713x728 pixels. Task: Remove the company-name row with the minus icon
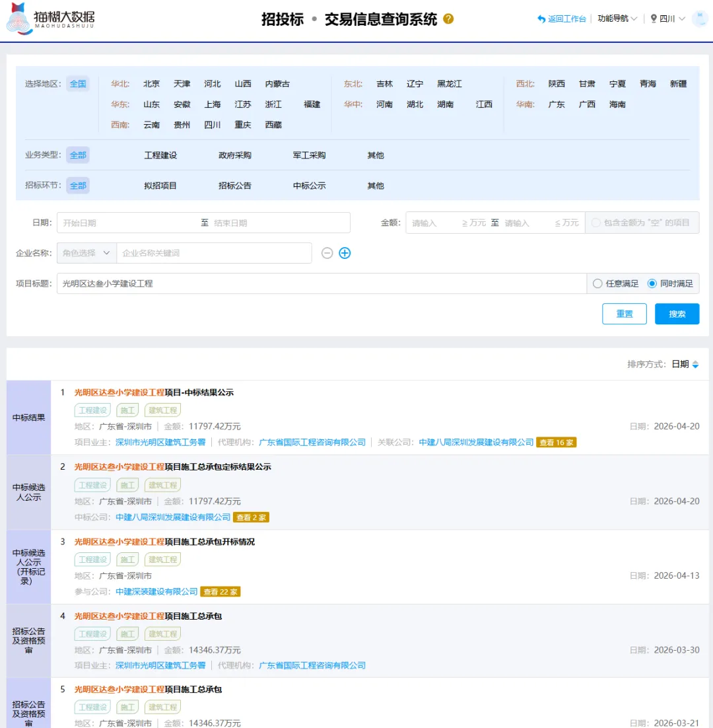pyautogui.click(x=327, y=253)
